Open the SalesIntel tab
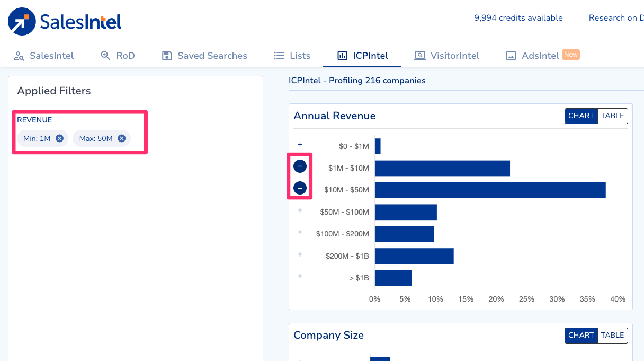The height and width of the screenshot is (361, 644). pos(44,56)
